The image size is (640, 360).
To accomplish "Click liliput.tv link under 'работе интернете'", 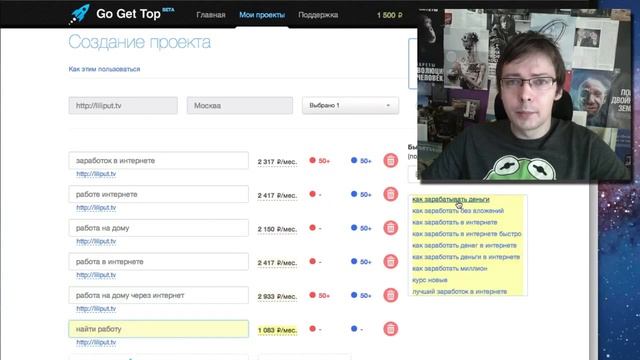I will pos(96,208).
